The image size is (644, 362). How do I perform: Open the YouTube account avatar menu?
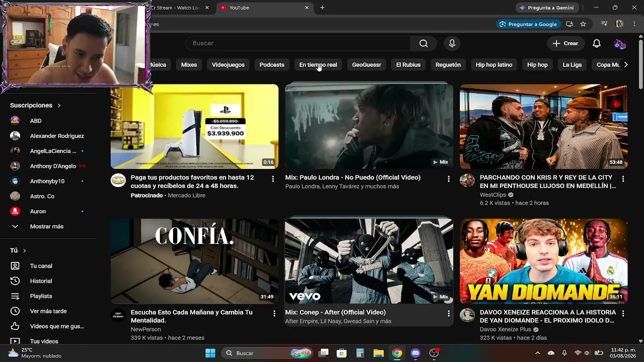pos(620,44)
